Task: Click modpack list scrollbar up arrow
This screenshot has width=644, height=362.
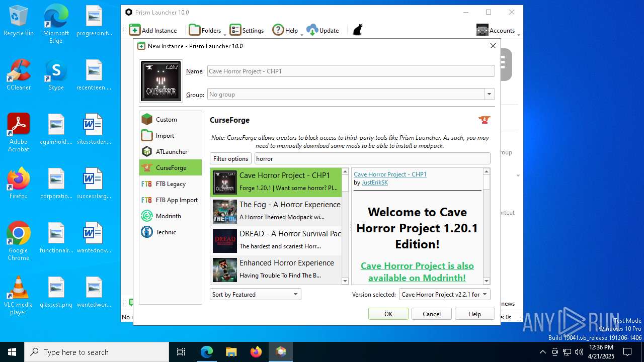Action: click(345, 171)
